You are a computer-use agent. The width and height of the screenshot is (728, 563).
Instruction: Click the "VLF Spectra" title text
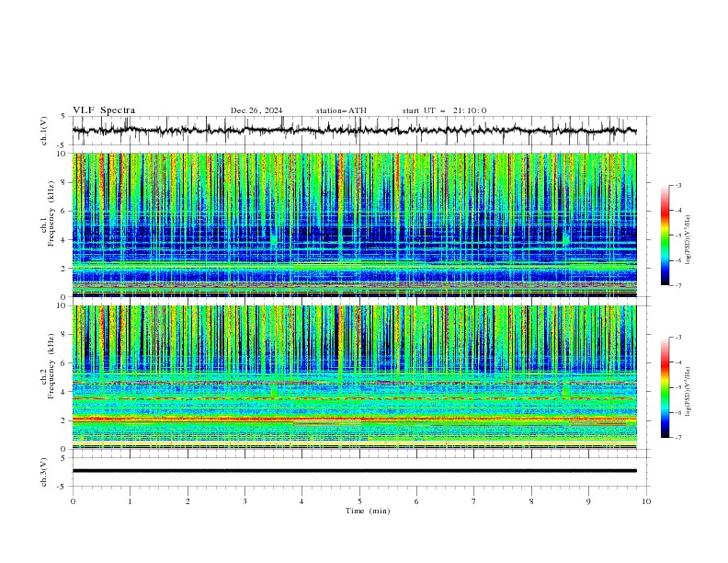104,110
